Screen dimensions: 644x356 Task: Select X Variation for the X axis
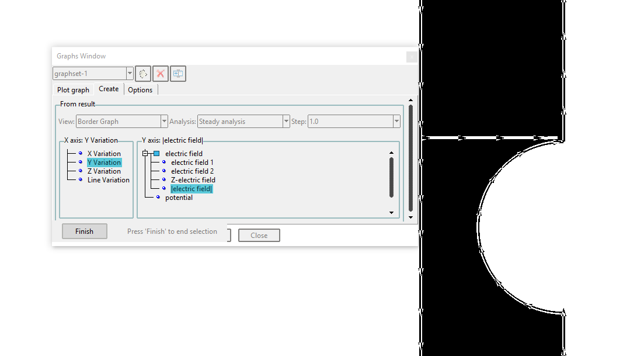[x=104, y=154]
